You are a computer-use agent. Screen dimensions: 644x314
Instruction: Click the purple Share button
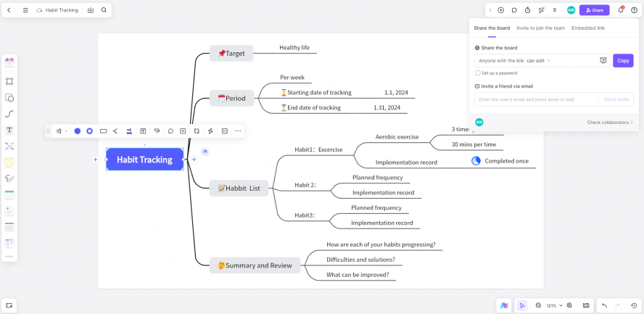coord(594,10)
